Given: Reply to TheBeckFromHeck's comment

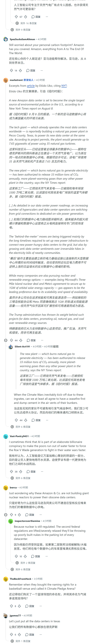Looking at the screenshot, I should point(30,606).
